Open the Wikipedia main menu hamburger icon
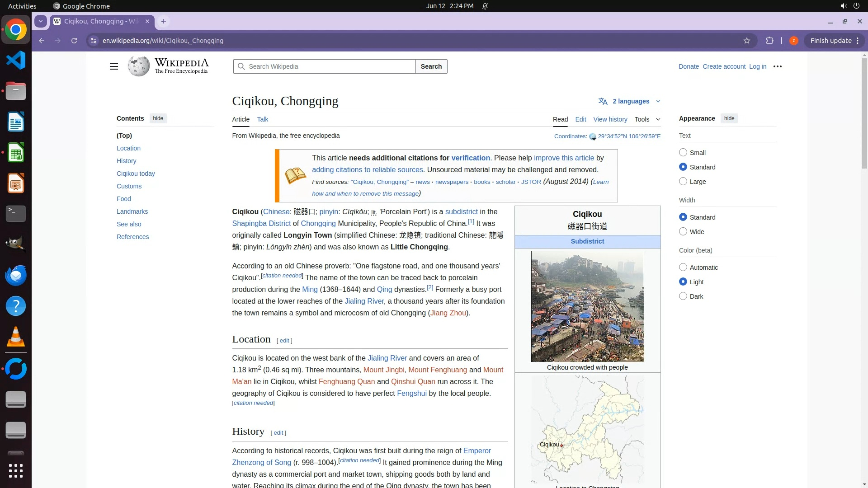This screenshot has width=868, height=488. (113, 66)
